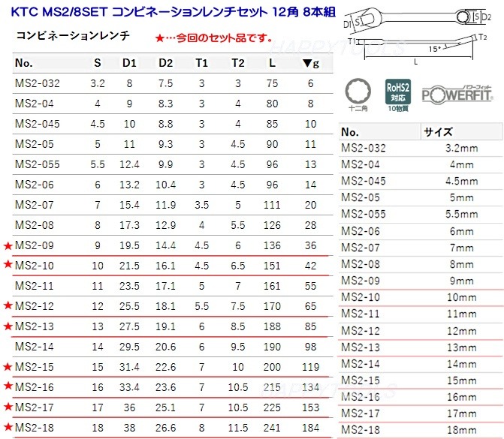Click MS2-09 in the size table
Screen dimensions: 504x439
tap(361, 281)
